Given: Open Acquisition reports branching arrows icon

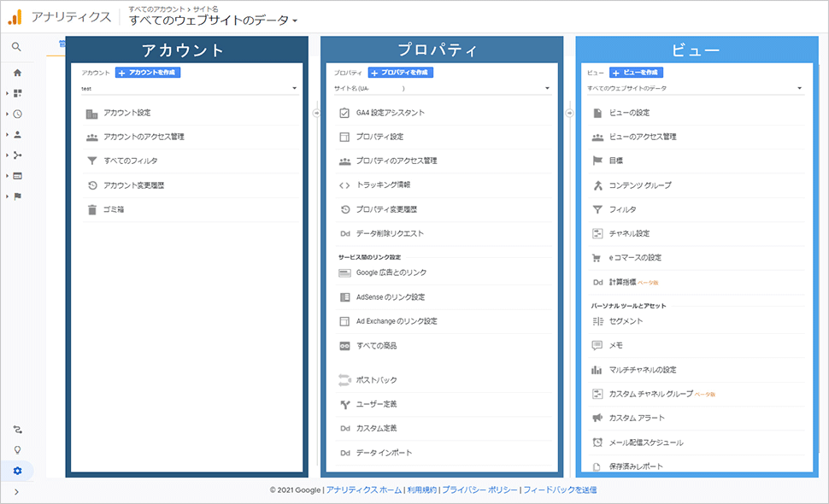Looking at the screenshot, I should point(17,155).
